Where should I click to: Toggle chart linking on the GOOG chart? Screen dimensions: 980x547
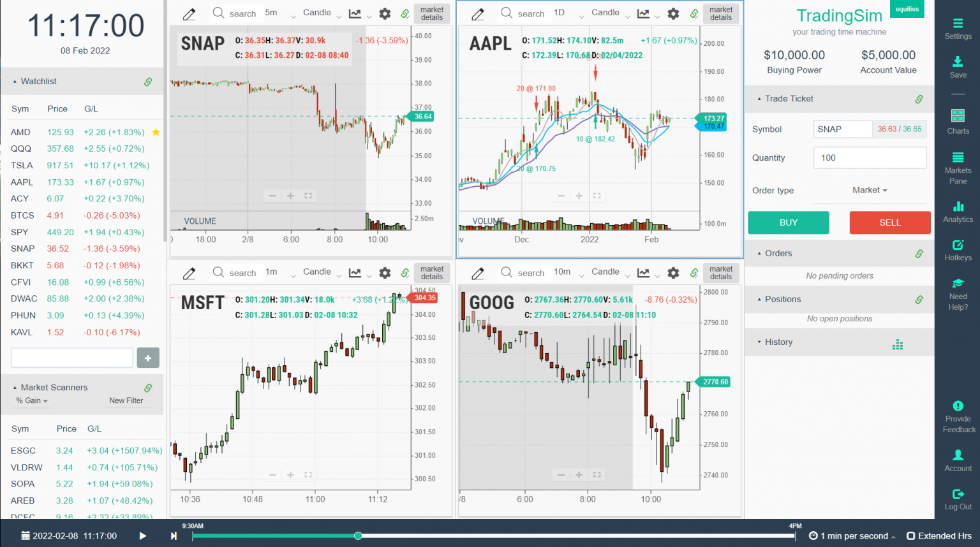(x=694, y=272)
